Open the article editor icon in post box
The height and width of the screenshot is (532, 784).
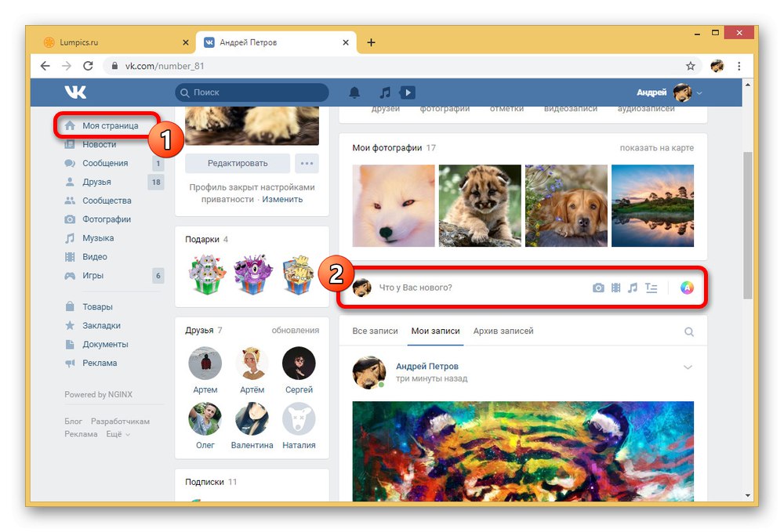(651, 288)
